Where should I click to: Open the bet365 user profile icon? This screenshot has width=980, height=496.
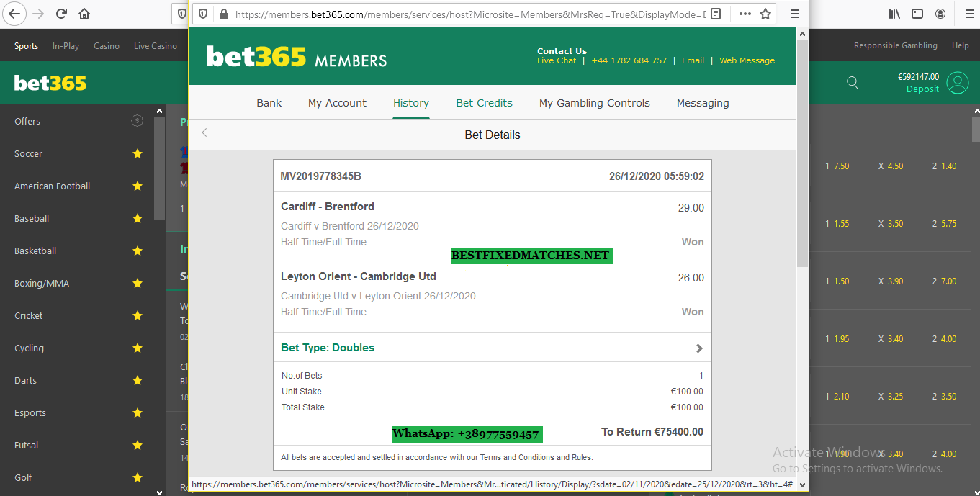click(x=958, y=83)
